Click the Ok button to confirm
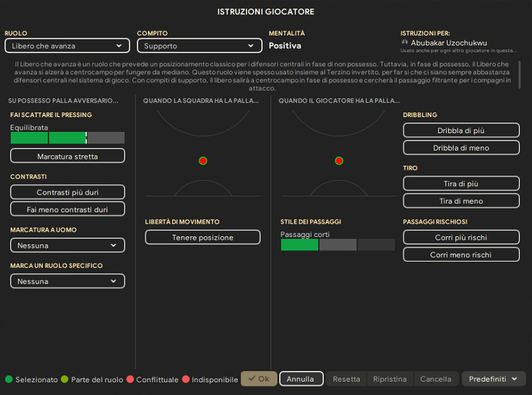 coord(259,379)
